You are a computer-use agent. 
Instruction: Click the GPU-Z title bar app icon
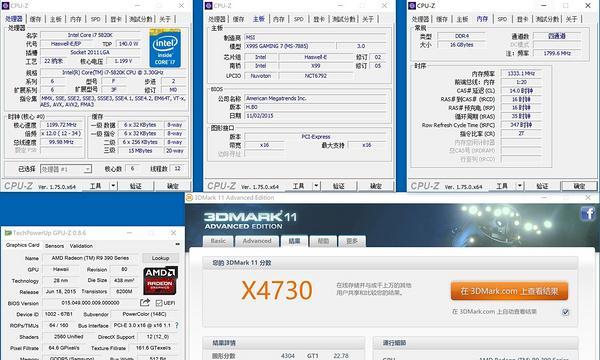pyautogui.click(x=8, y=233)
